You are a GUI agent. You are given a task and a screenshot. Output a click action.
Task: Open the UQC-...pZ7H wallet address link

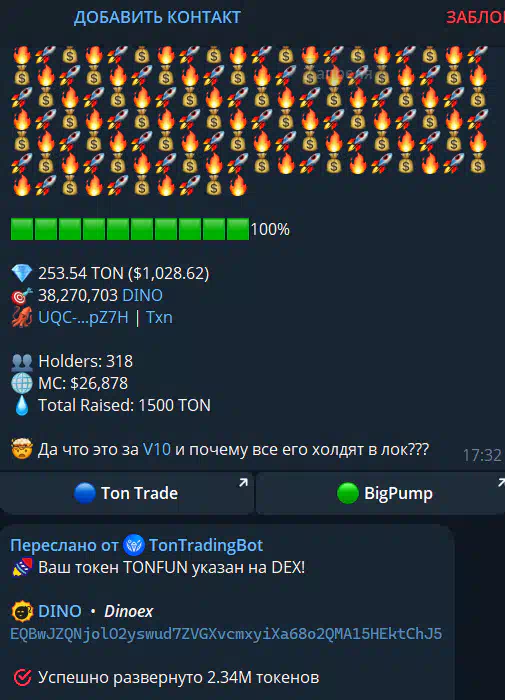83,317
